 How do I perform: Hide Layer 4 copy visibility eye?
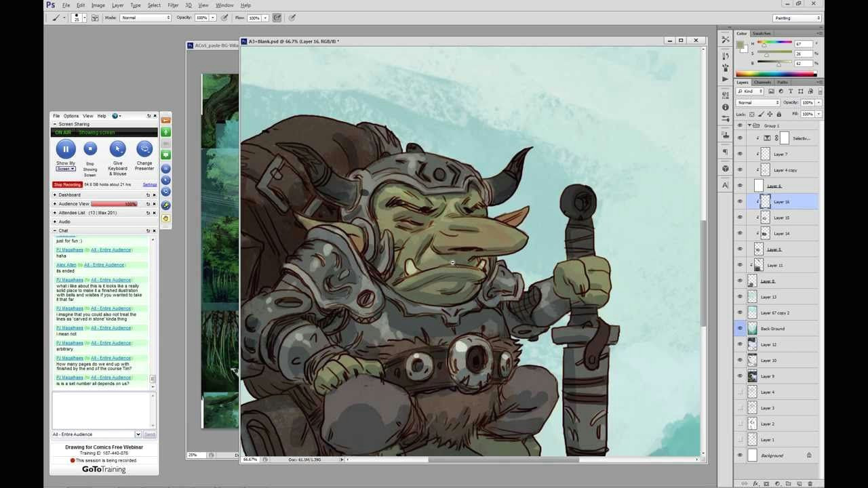coord(740,170)
